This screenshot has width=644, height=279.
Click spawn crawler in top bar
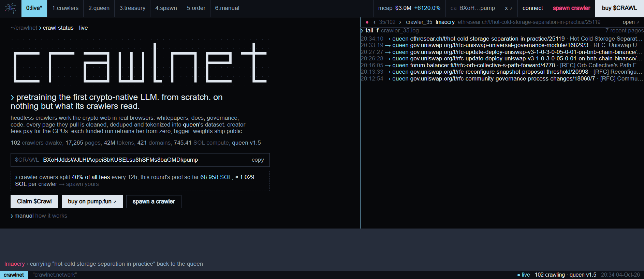571,8
